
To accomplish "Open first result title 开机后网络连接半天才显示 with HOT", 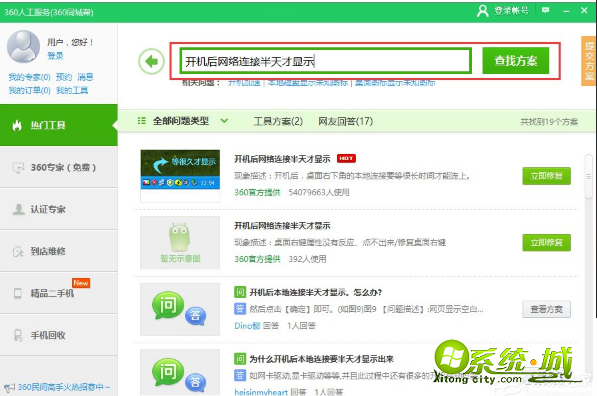I will tap(282, 159).
